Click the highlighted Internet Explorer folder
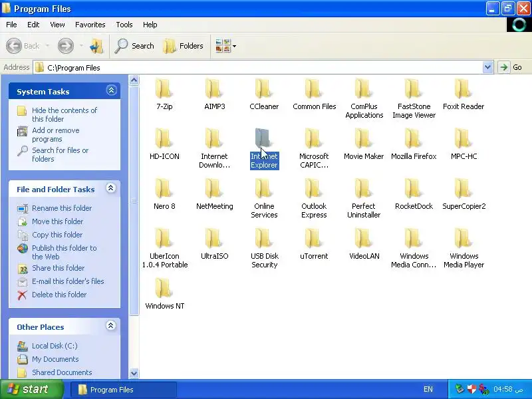 click(x=264, y=148)
